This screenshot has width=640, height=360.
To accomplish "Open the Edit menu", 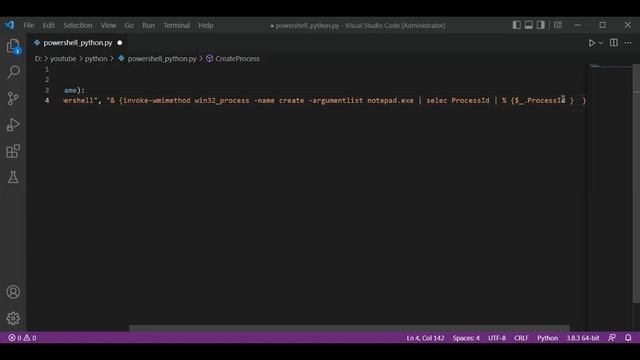I will click(x=49, y=25).
